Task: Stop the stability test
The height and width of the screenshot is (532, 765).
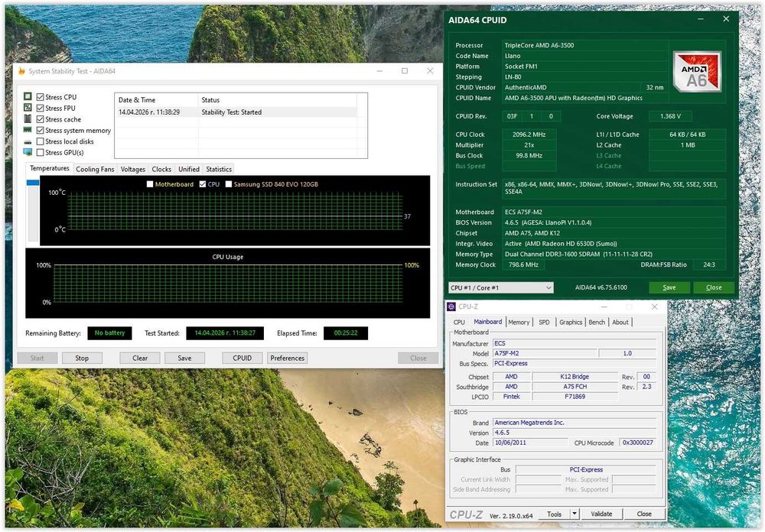Action: click(82, 358)
